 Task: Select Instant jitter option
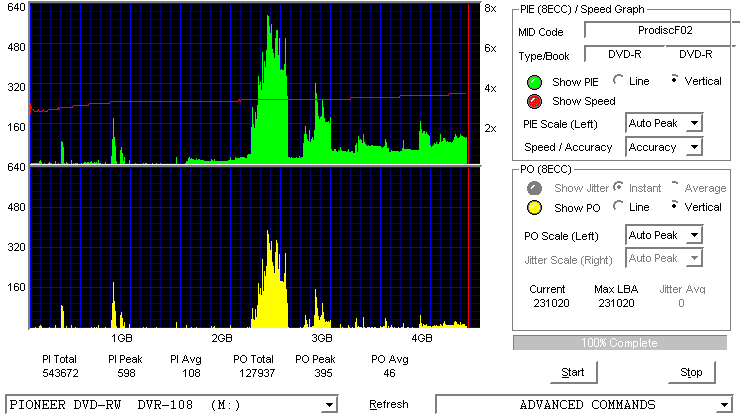[x=618, y=187]
